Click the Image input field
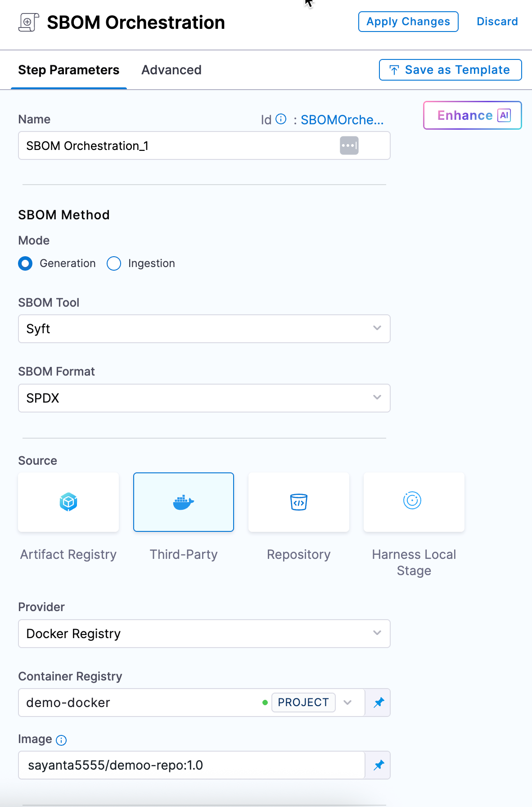The width and height of the screenshot is (532, 807). click(x=191, y=765)
